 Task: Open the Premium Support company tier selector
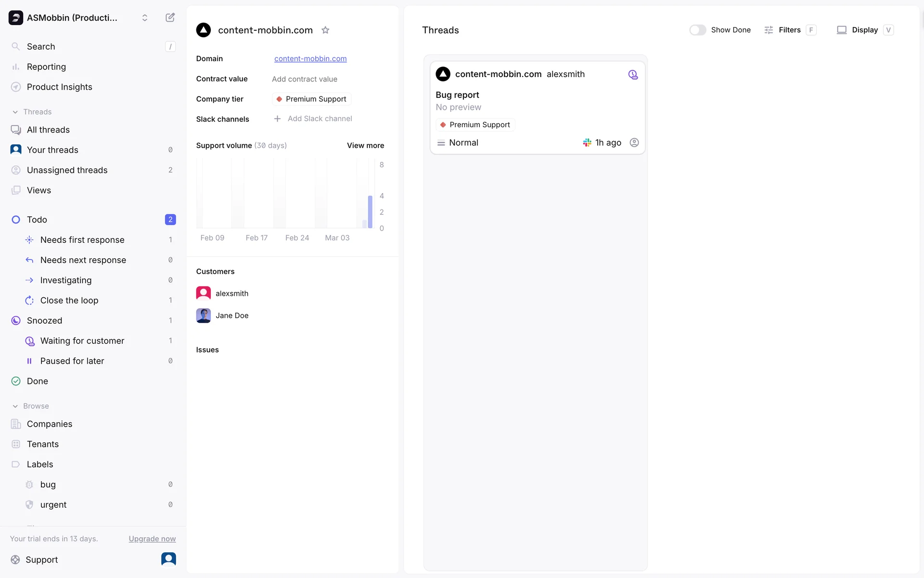[311, 99]
